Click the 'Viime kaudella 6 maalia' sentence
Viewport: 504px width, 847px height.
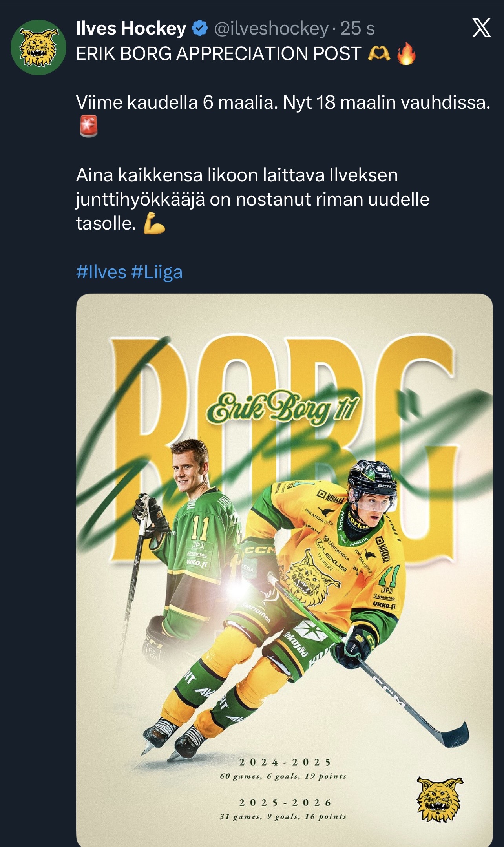tap(283, 103)
